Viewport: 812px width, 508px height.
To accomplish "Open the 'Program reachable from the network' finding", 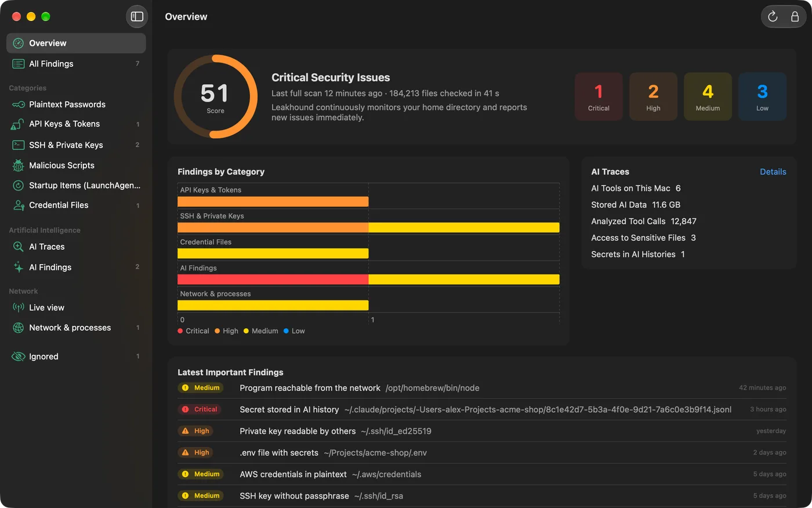I will tap(482, 388).
